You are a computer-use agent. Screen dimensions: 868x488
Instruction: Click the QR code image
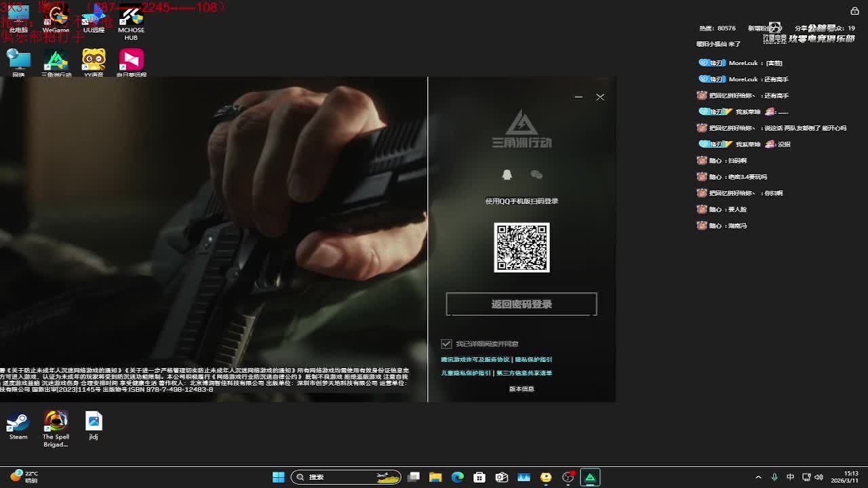521,247
